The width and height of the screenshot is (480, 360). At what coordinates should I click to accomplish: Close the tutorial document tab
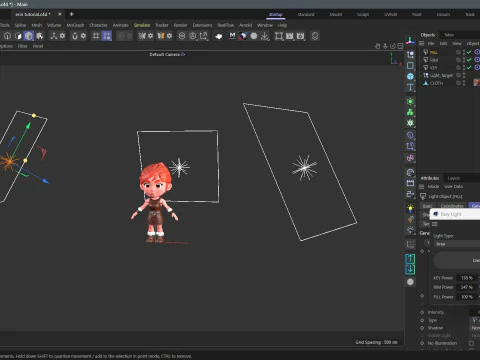point(60,14)
